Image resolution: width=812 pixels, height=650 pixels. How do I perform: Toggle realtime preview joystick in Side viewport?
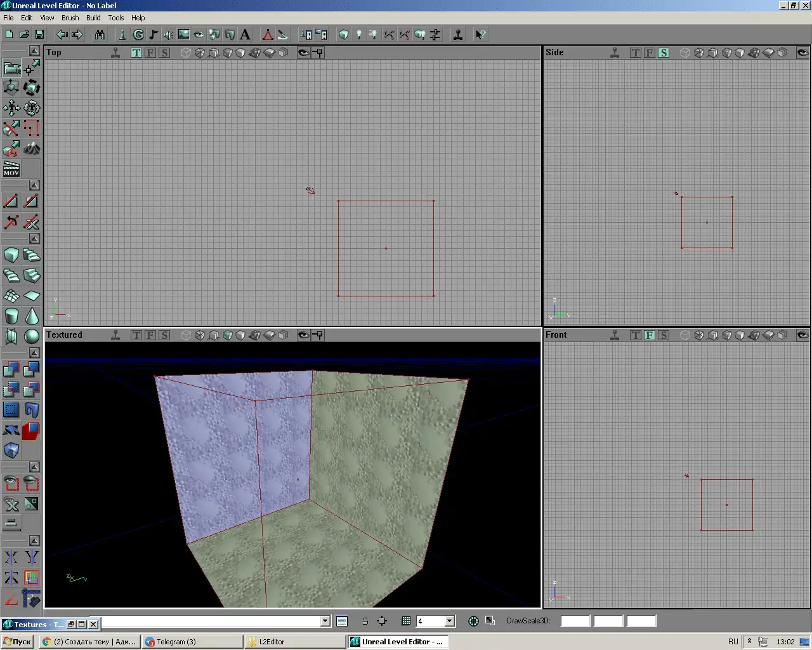click(x=615, y=53)
